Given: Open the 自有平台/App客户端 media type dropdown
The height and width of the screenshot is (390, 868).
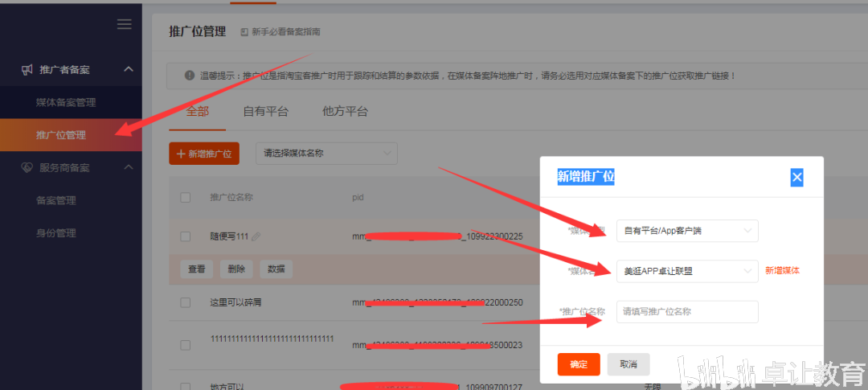Looking at the screenshot, I should [687, 231].
